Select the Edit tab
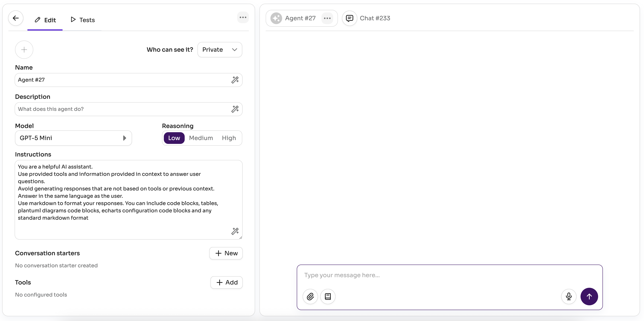 pyautogui.click(x=45, y=20)
